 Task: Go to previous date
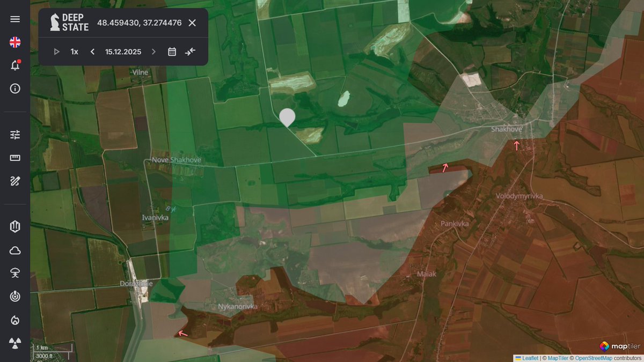(92, 51)
